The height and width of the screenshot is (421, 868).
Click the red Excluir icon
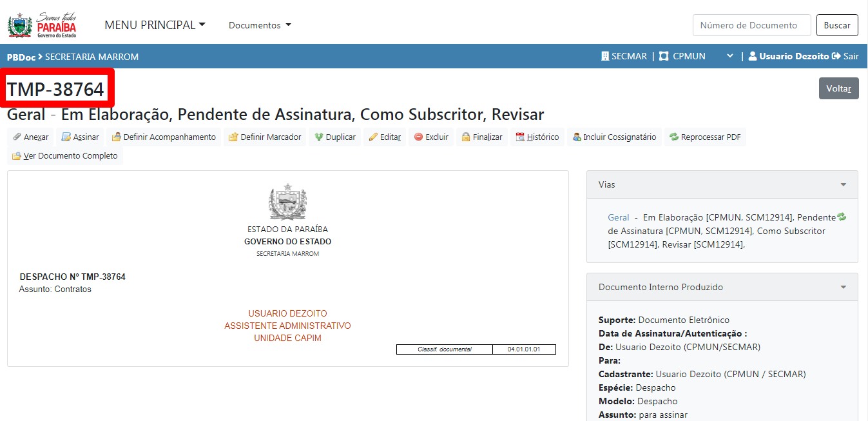point(418,137)
